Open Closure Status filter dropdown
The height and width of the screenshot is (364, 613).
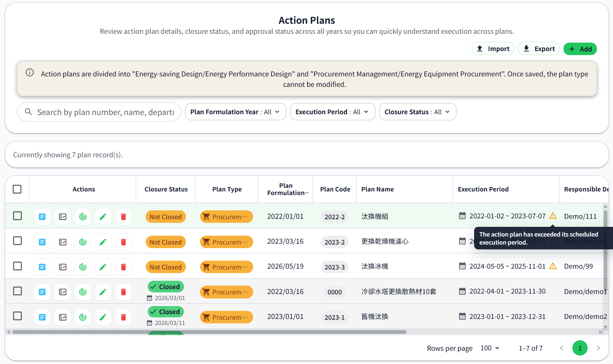click(417, 112)
